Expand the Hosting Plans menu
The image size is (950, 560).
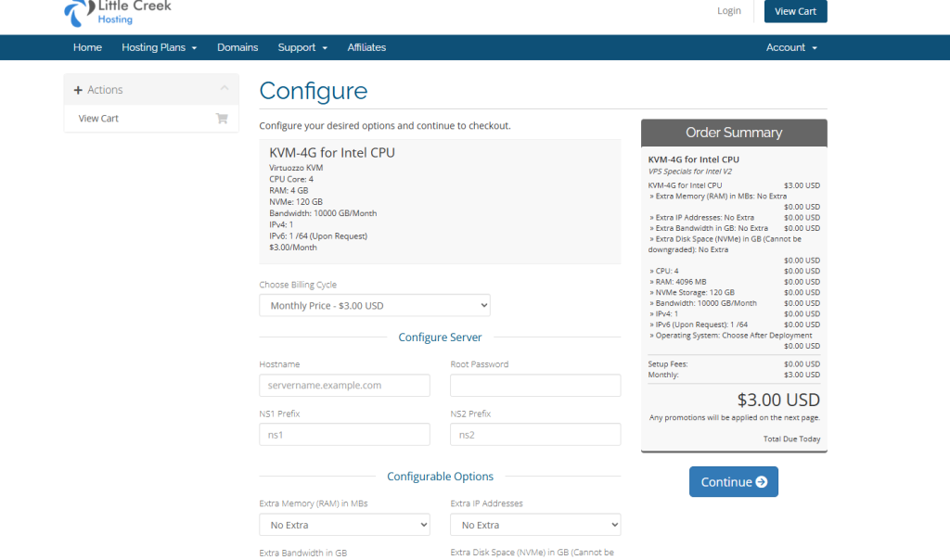coord(159,47)
